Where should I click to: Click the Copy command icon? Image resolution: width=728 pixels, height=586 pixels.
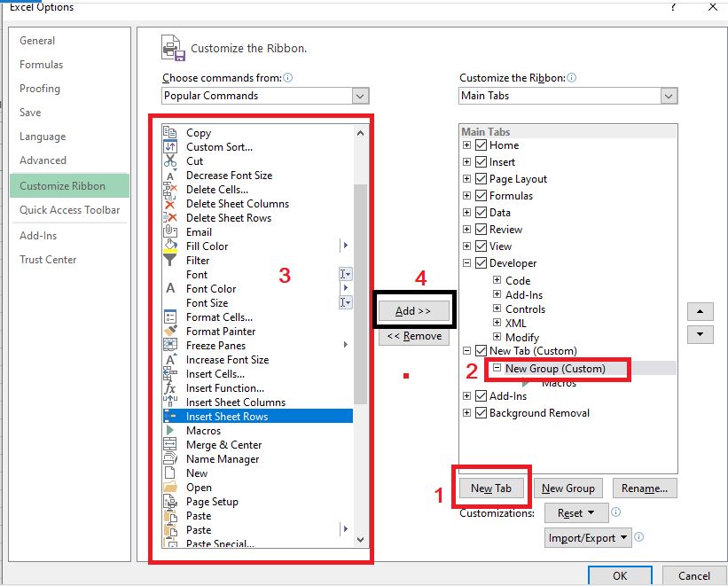tap(170, 132)
